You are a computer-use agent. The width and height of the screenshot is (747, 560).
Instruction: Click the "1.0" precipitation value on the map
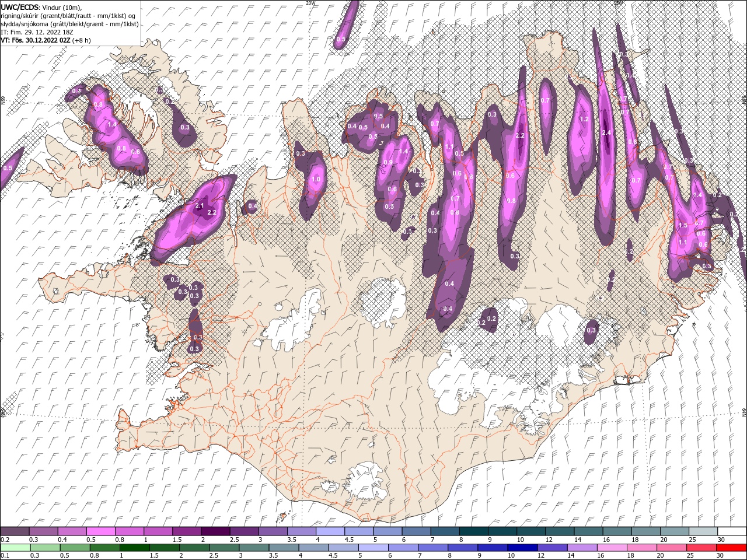(316, 179)
